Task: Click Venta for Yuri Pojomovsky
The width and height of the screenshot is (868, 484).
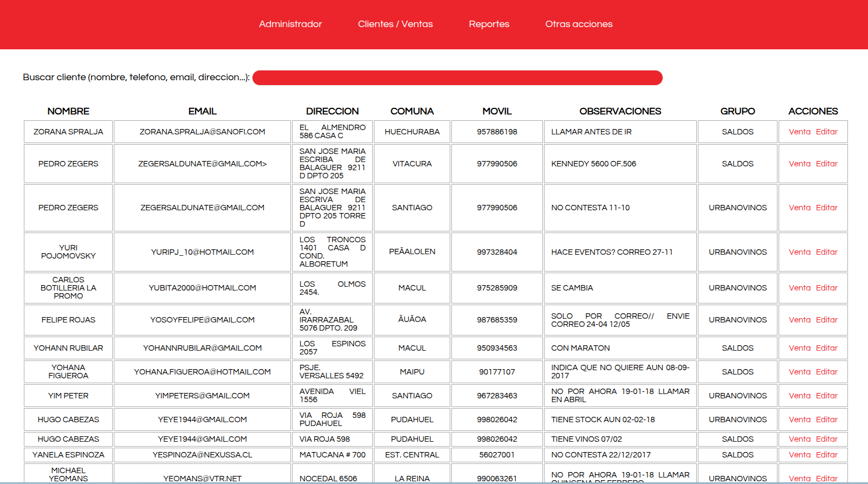Action: [x=799, y=252]
